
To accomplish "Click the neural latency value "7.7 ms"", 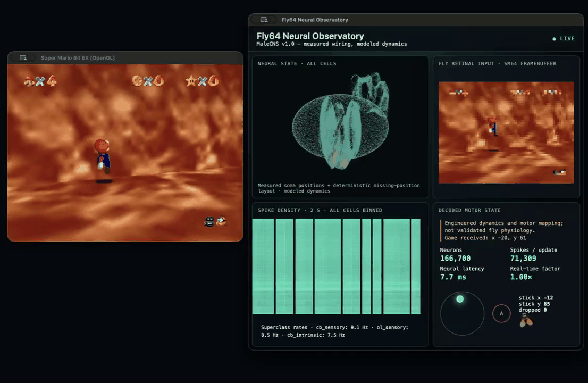I will [453, 277].
